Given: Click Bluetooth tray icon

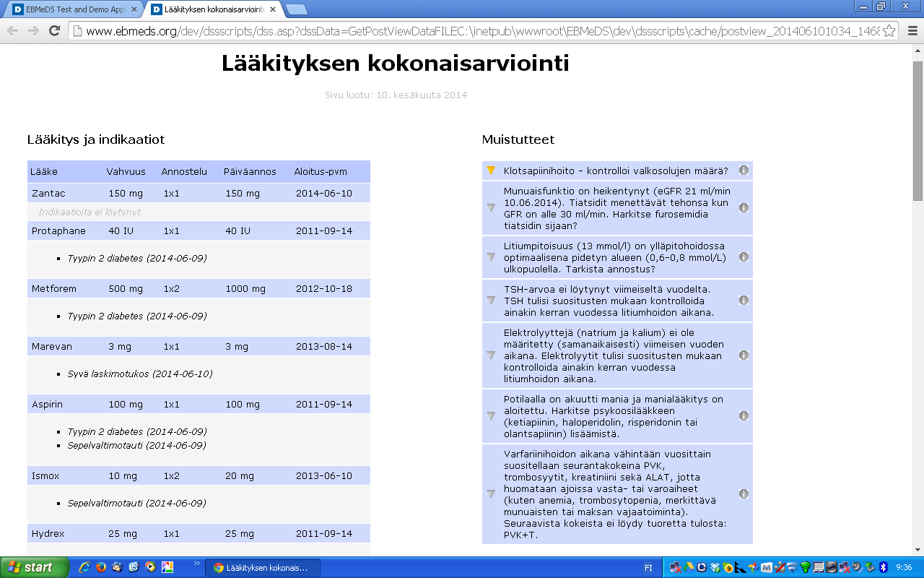Looking at the screenshot, I should click(883, 567).
